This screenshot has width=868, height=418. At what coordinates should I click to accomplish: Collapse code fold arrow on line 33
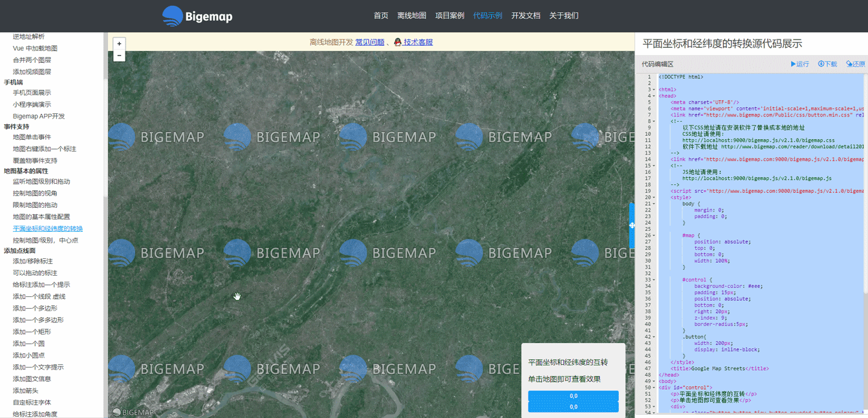(654, 280)
